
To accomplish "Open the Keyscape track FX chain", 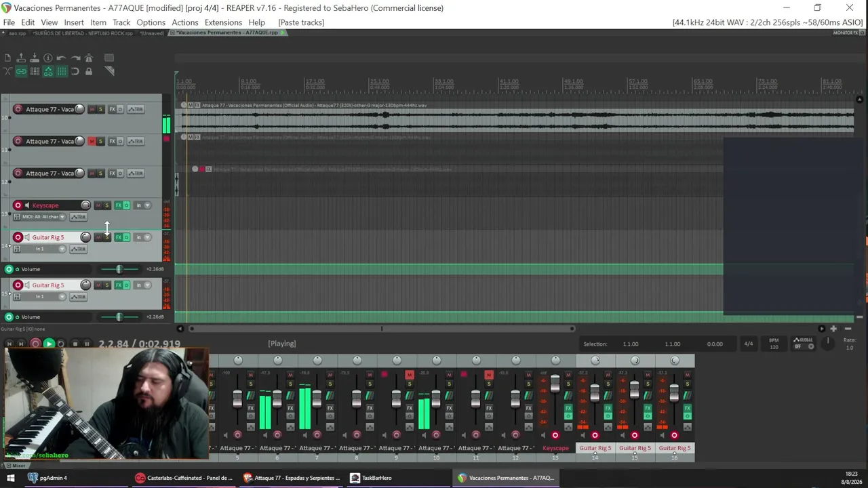I will click(118, 205).
